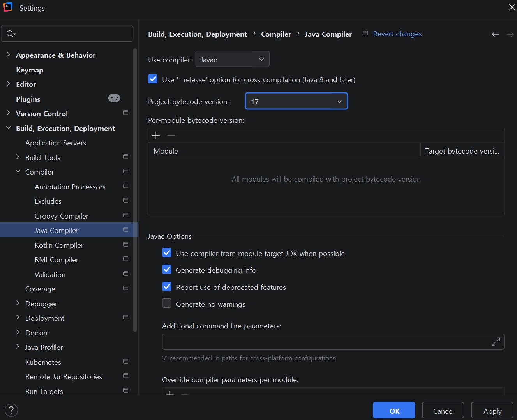The height and width of the screenshot is (420, 517).
Task: Open the Use compiler Javac dropdown
Action: (x=232, y=59)
